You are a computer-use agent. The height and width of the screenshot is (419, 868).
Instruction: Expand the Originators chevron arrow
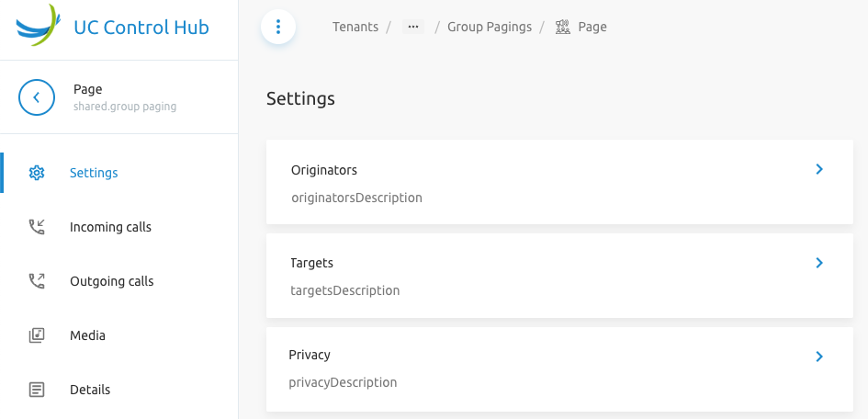[x=819, y=169]
